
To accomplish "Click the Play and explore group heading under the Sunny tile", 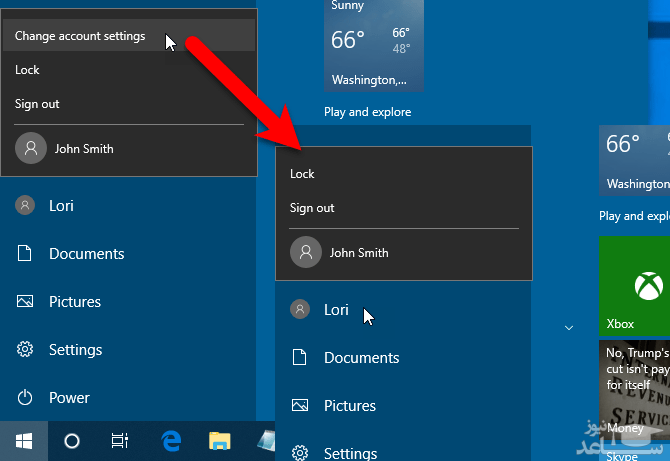I will click(x=367, y=112).
